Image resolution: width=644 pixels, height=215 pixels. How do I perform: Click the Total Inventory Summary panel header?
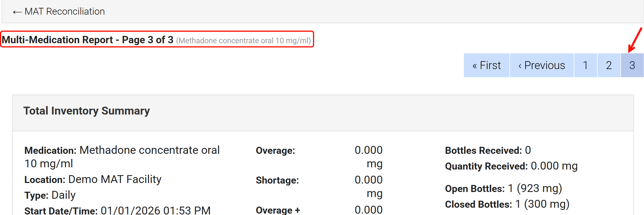pos(87,111)
